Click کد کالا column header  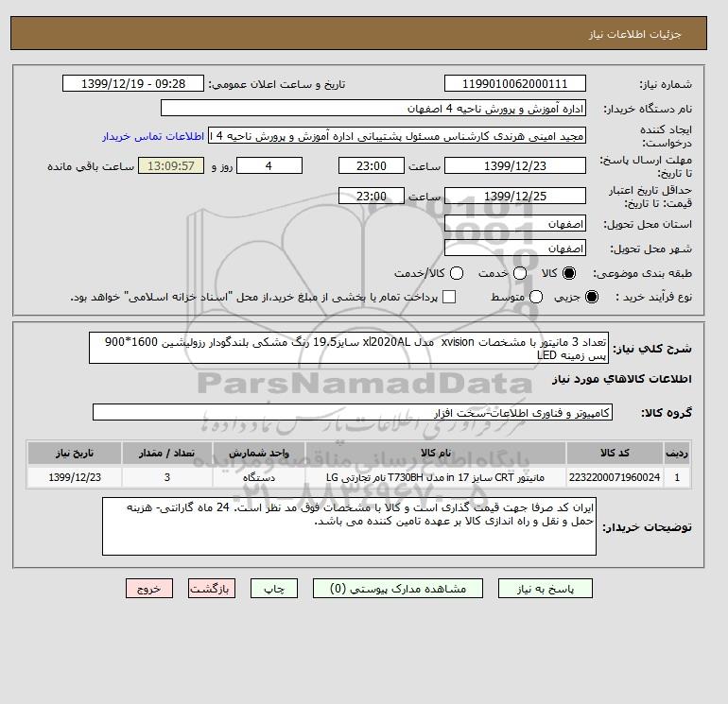tap(615, 453)
